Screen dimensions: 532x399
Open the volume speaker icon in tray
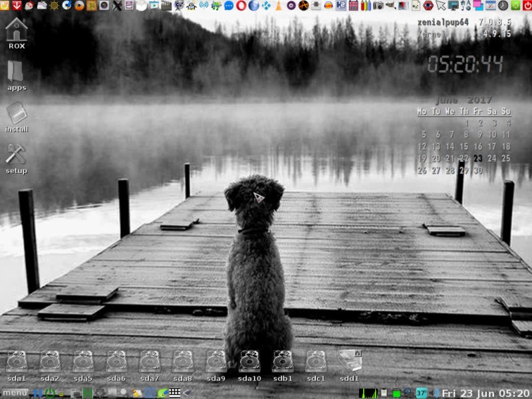[434, 393]
